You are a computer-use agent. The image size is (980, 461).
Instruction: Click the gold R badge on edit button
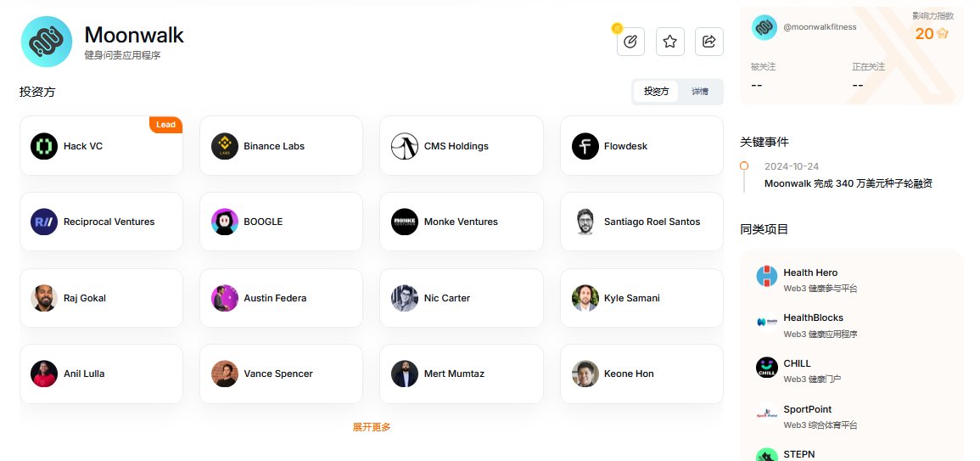[617, 28]
